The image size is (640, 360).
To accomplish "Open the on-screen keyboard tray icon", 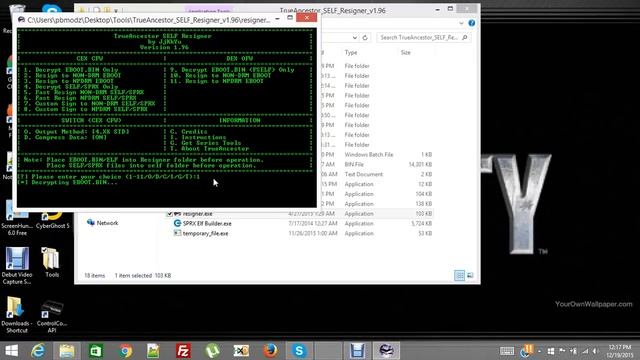I will tap(507, 351).
